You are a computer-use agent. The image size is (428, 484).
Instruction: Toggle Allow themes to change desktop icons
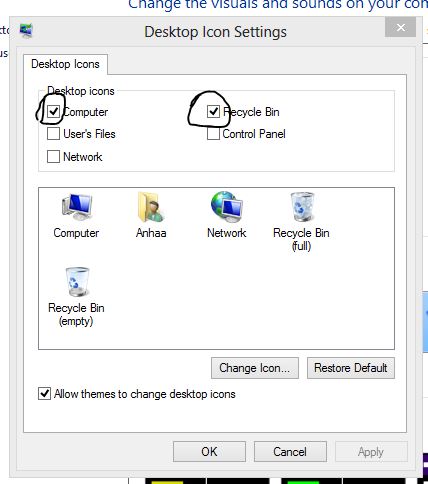point(44,394)
